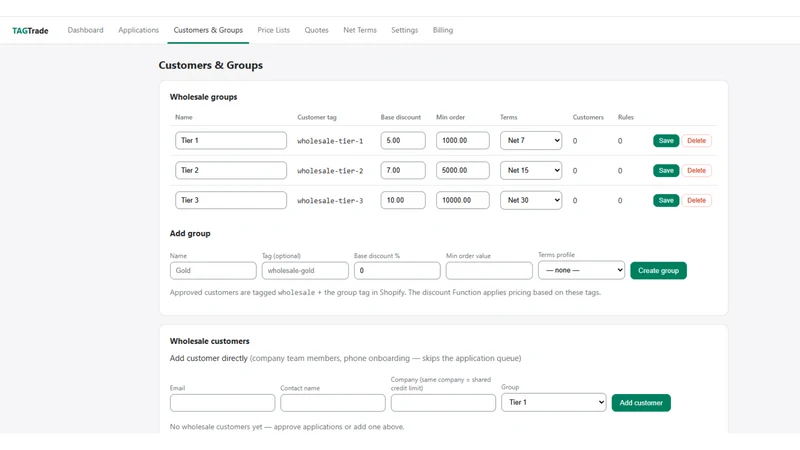
Task: Click the Base discount % field in Add group
Action: click(397, 270)
